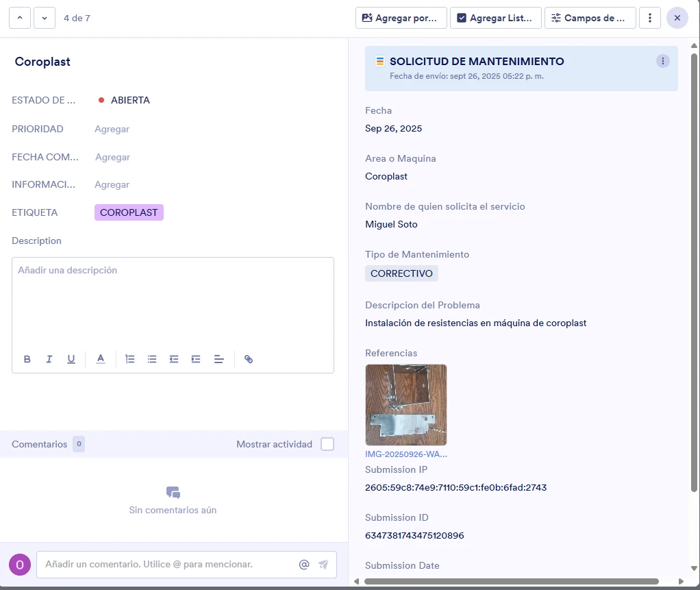Apply underline formatting to the description

point(71,358)
